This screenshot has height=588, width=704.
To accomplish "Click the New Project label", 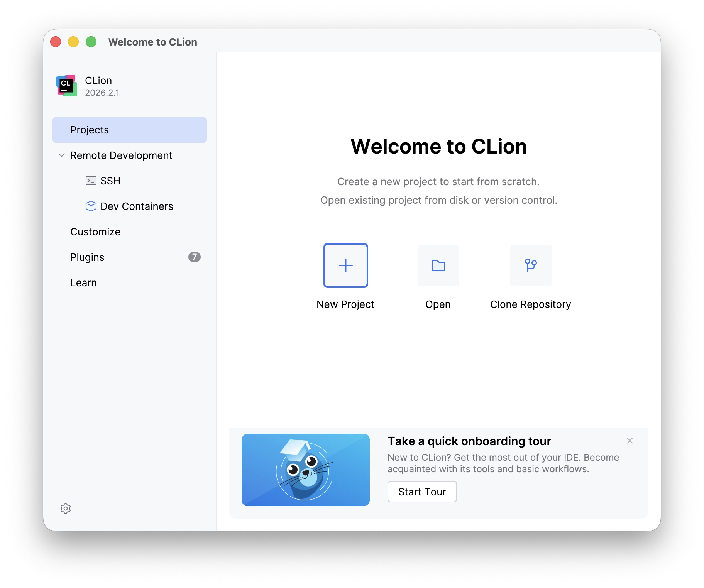I will (345, 304).
